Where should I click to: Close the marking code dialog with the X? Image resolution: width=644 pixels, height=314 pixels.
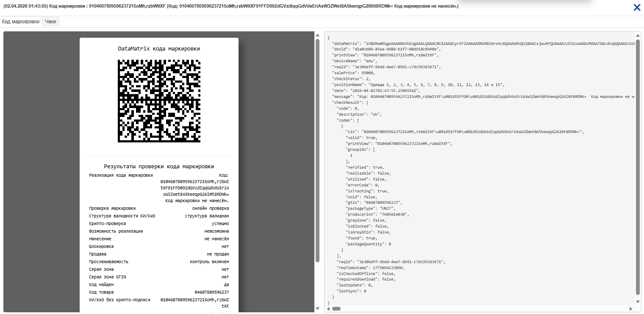click(636, 7)
